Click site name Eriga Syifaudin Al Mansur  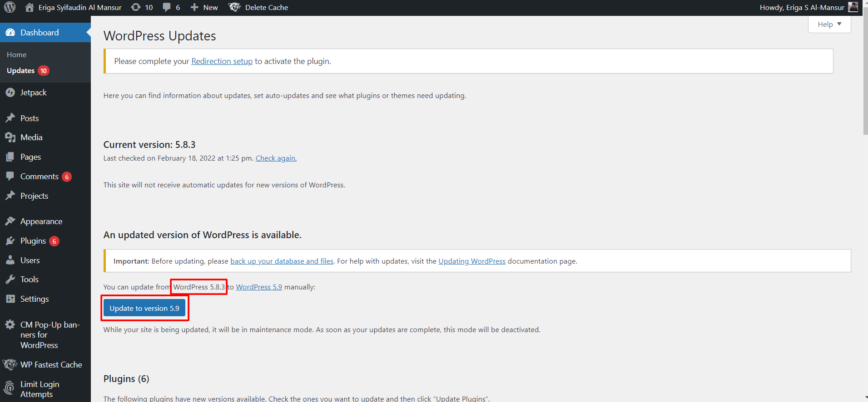[80, 7]
